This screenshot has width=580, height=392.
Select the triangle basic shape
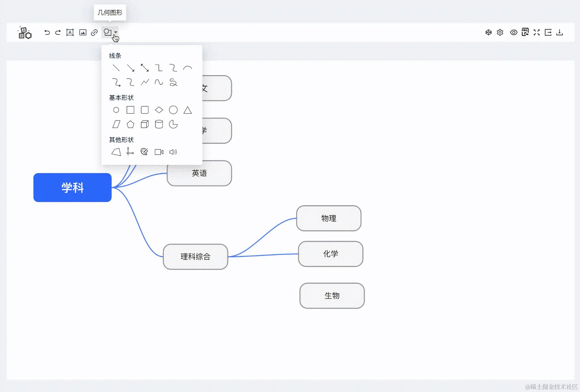tap(188, 110)
